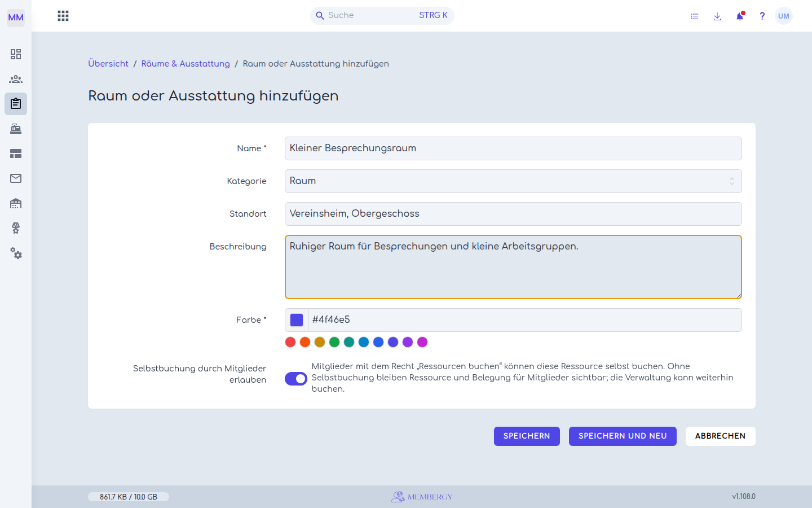Screen dimensions: 812x508
Task: Click the Suche search box
Action: (382, 16)
